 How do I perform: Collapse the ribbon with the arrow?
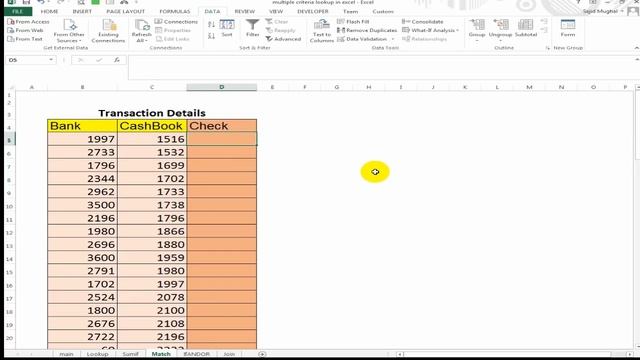tap(636, 48)
